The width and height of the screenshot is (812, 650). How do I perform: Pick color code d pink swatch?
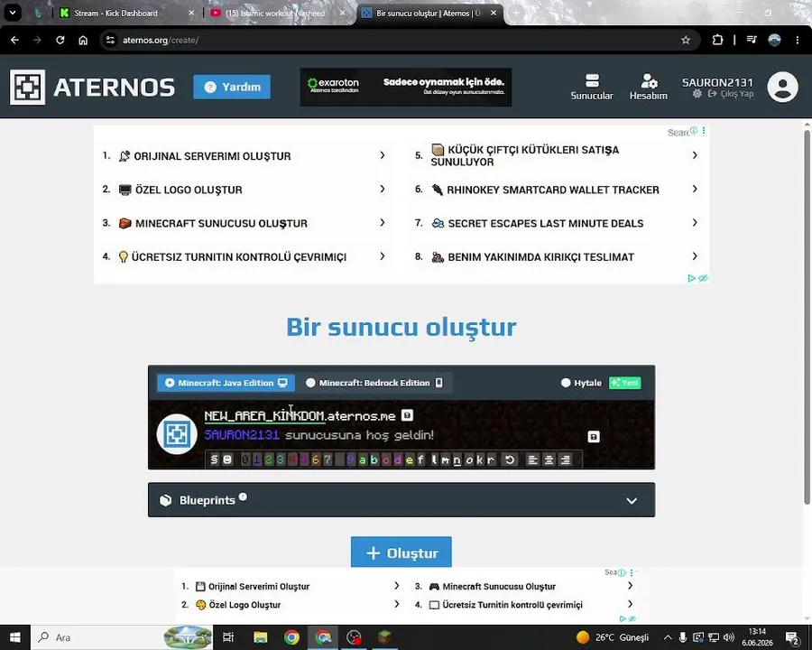tap(398, 460)
